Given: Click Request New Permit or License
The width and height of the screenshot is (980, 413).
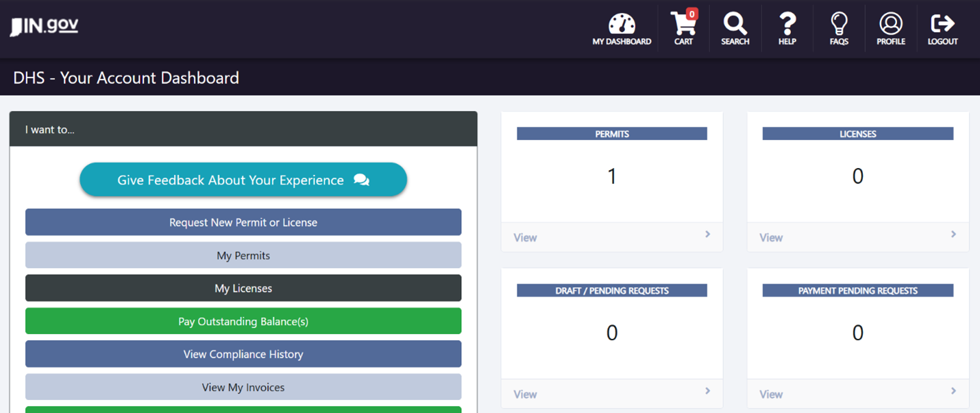Looking at the screenshot, I should coord(243,222).
